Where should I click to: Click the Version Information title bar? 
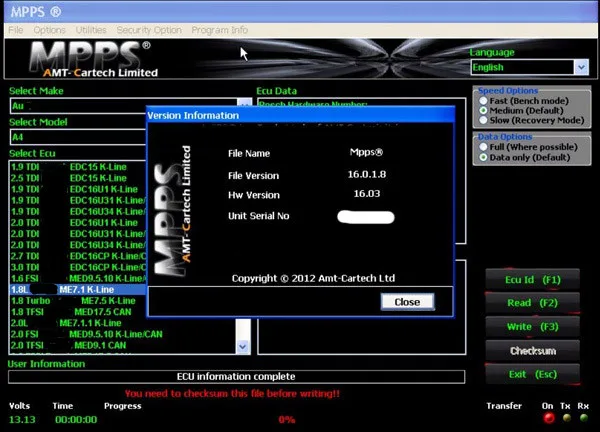point(301,115)
